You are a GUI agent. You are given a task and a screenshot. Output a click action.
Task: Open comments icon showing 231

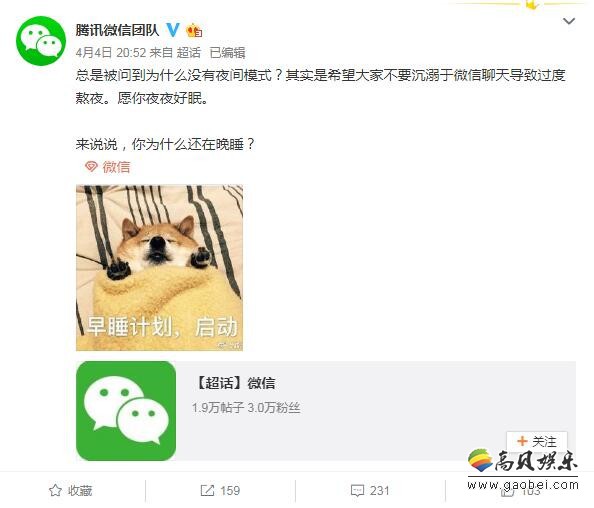point(357,491)
